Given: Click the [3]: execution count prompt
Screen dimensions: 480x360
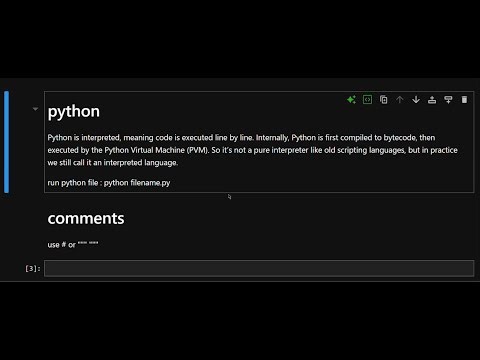Looking at the screenshot, I should 33,268.
